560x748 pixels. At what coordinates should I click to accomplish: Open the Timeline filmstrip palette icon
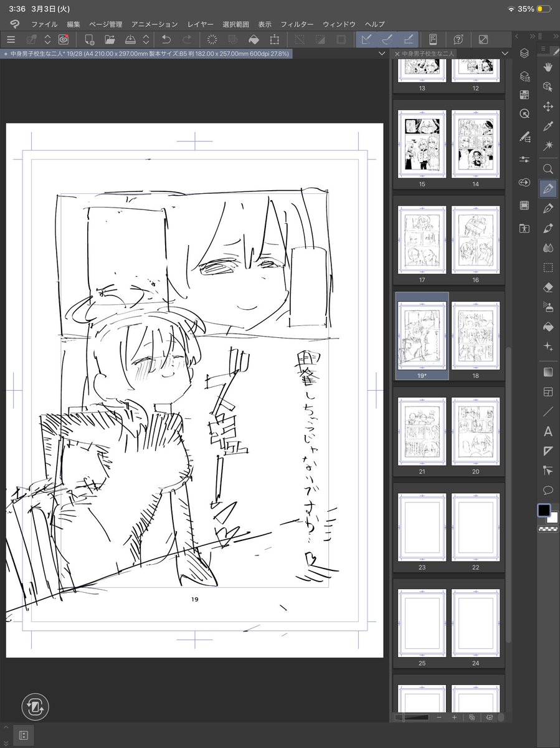pos(524,205)
